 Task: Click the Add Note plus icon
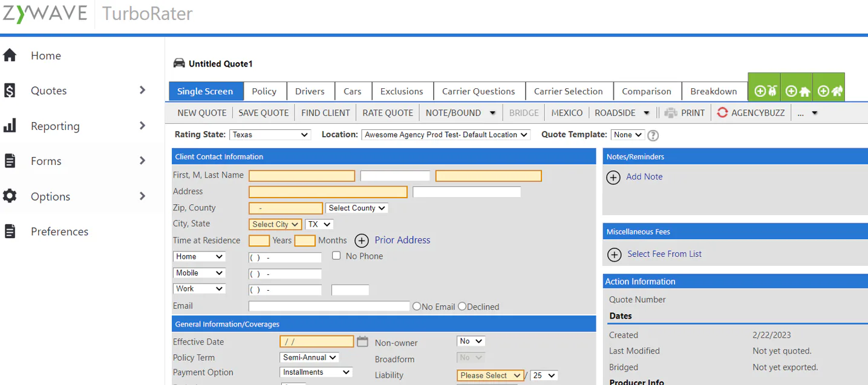[x=613, y=177]
